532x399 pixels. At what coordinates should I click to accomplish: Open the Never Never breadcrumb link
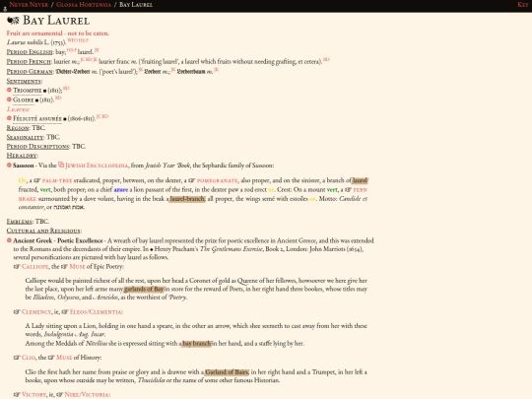29,5
